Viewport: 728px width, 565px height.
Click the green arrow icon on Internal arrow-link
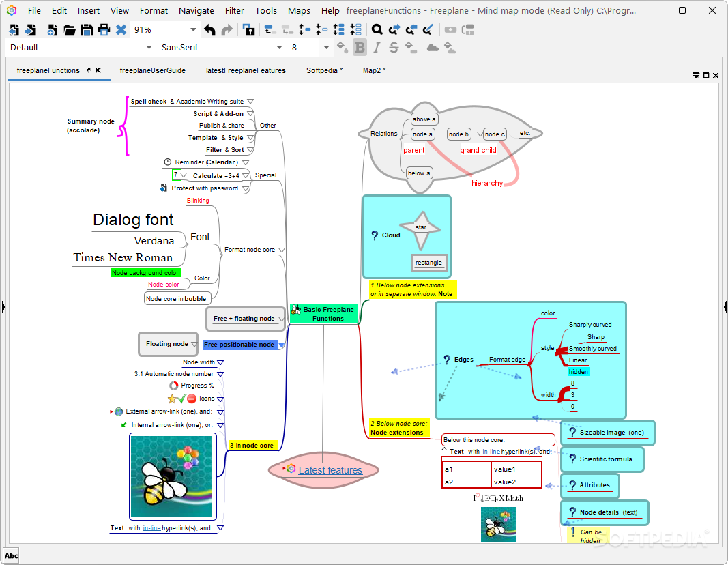click(x=123, y=425)
